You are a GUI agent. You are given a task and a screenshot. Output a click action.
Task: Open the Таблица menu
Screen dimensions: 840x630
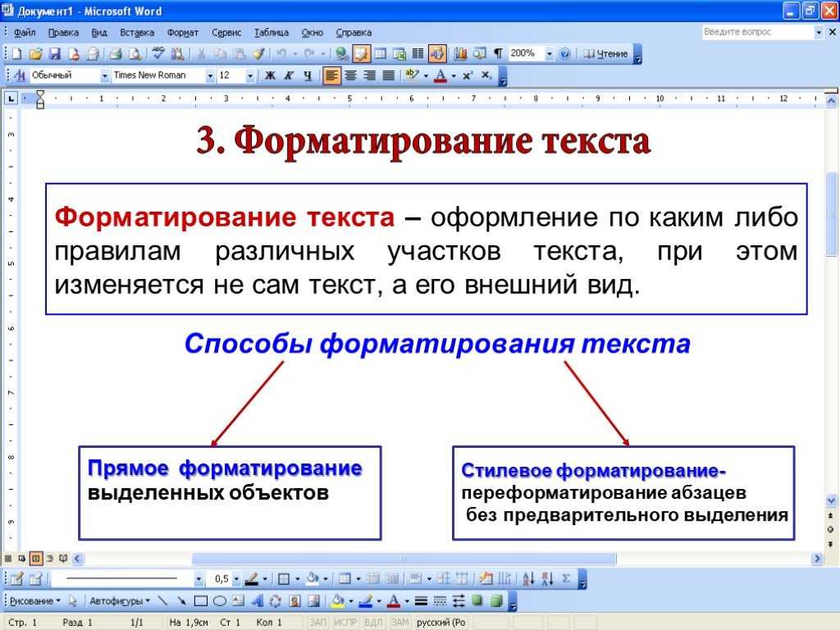click(x=271, y=33)
